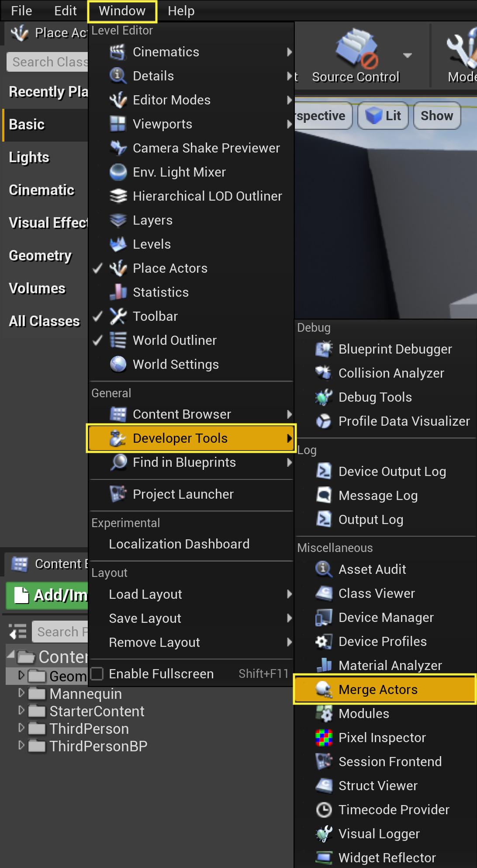This screenshot has width=477, height=868.
Task: Open the Asset Audit entry
Action: 385,569
